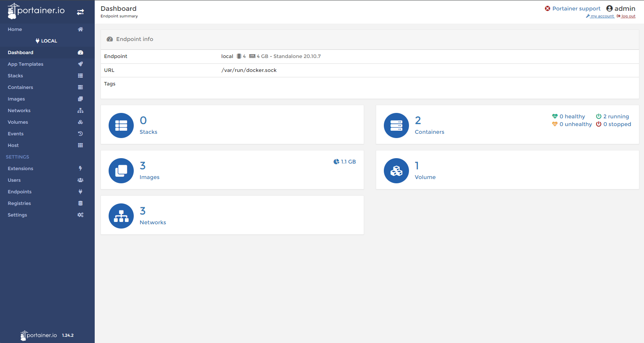Open the my account link
Image resolution: width=644 pixels, height=343 pixels.
coord(600,16)
